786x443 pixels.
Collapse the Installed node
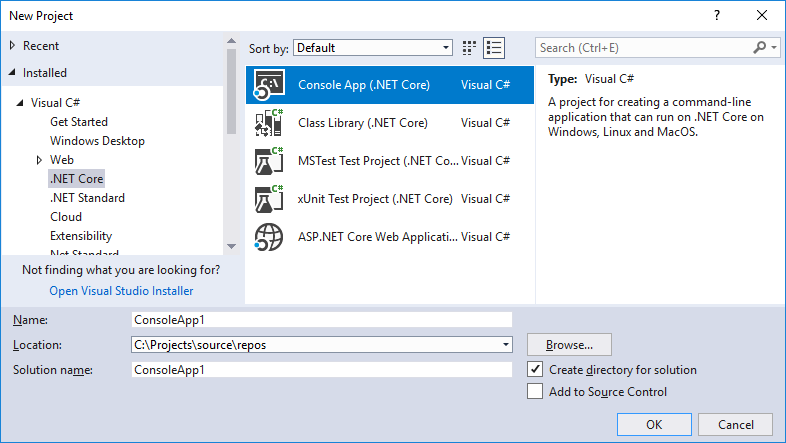12,73
